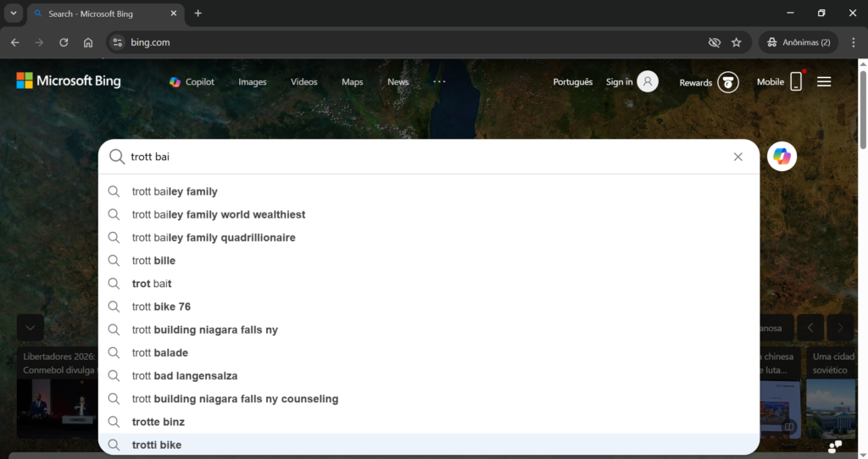Open the Anônimas (2) incognito indicator
This screenshot has width=868, height=459.
798,42
